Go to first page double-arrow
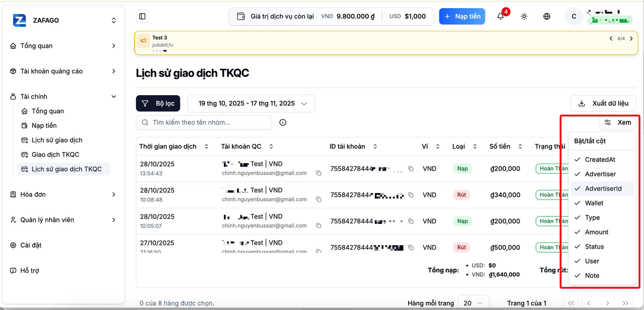The width and height of the screenshot is (644, 310). click(x=571, y=303)
